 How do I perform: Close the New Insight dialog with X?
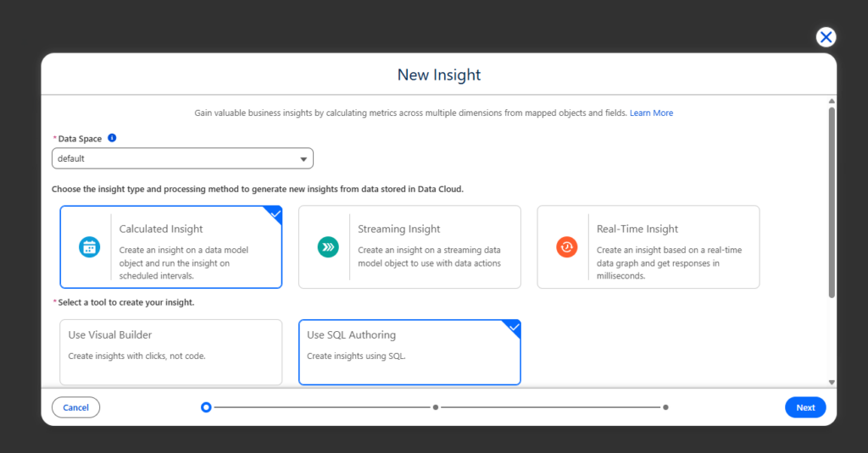point(826,37)
